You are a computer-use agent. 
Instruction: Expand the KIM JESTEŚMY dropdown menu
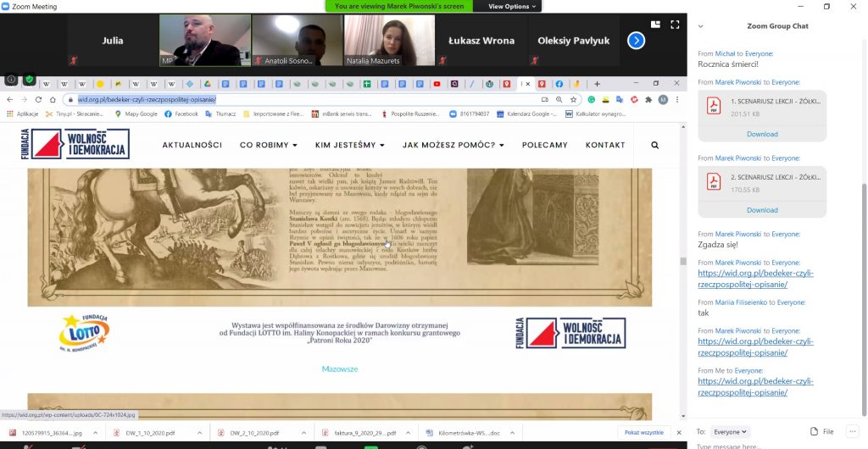click(x=350, y=145)
